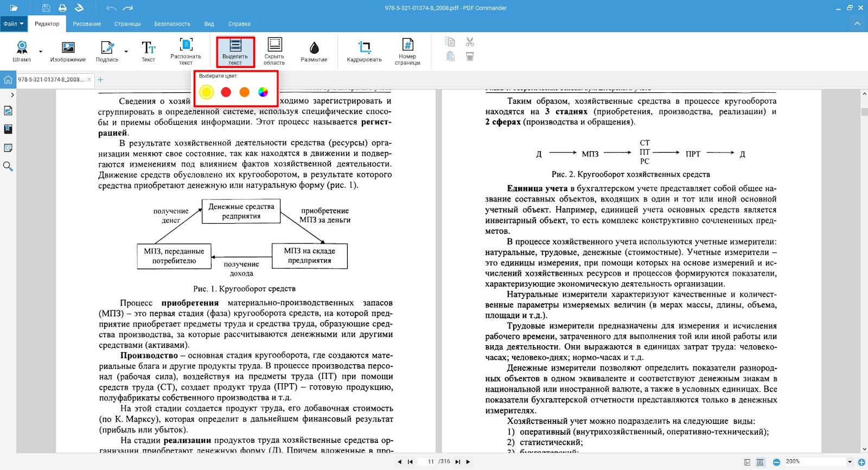Choose the Кадрировать crop tool
The image size is (868, 470).
point(364,51)
